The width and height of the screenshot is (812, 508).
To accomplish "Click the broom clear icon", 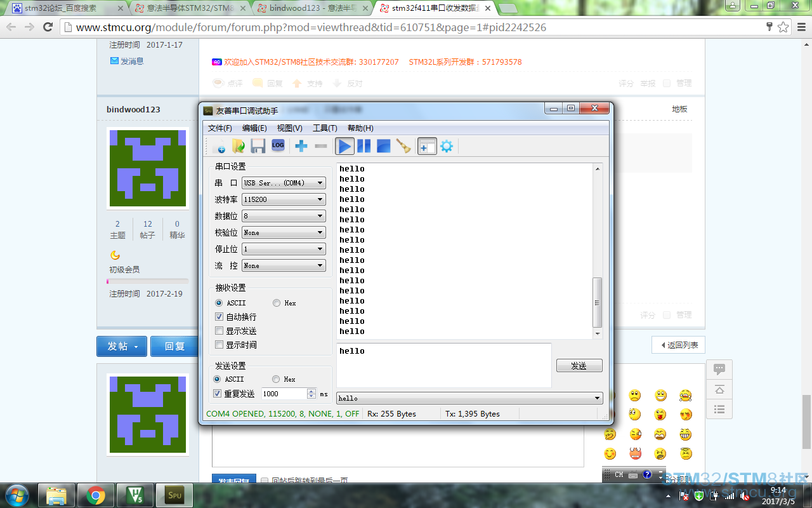I will [x=403, y=146].
